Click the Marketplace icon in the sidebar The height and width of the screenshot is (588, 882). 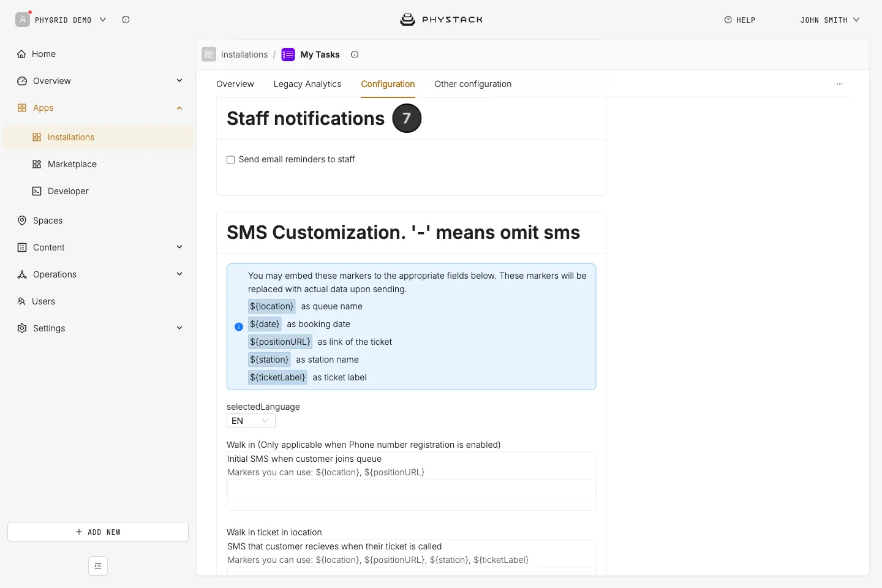point(37,164)
